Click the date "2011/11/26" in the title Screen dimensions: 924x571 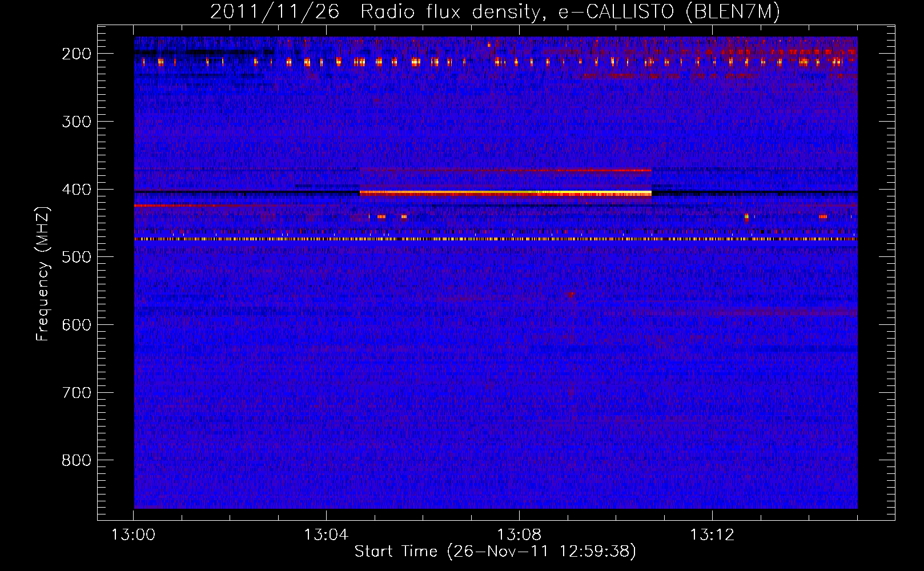click(275, 12)
